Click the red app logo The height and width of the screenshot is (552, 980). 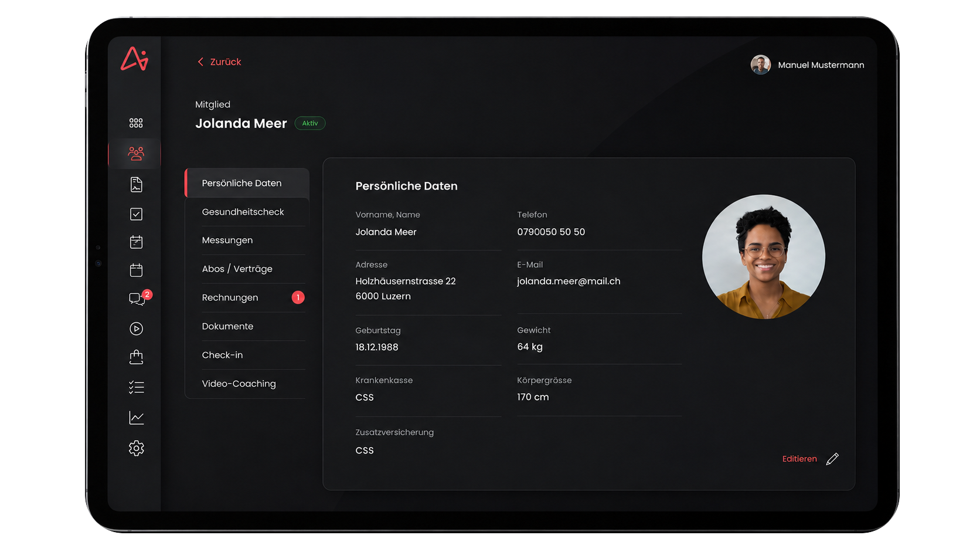pos(134,59)
